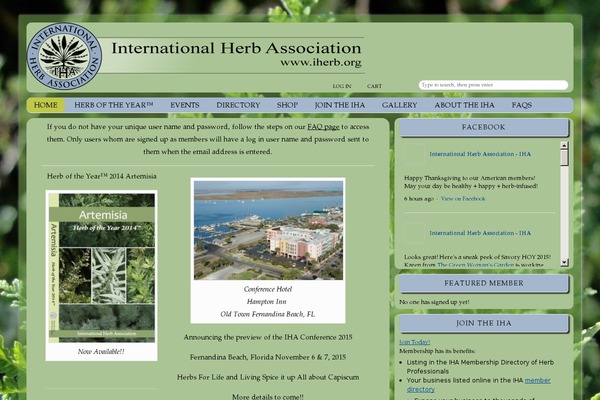Grab the Facebook feed scrollbar thumb

tap(564, 158)
